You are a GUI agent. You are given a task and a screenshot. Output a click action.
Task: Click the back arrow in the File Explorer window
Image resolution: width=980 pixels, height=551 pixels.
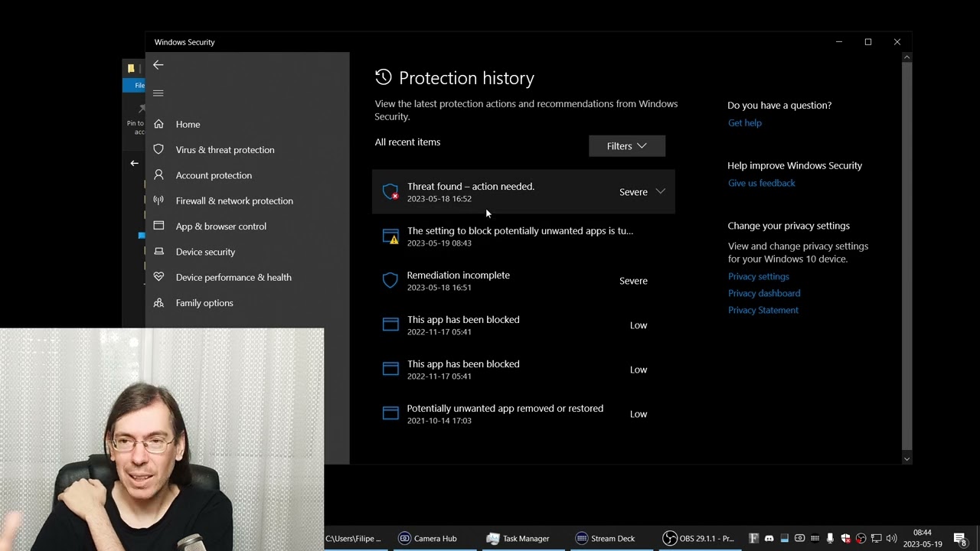coord(134,163)
